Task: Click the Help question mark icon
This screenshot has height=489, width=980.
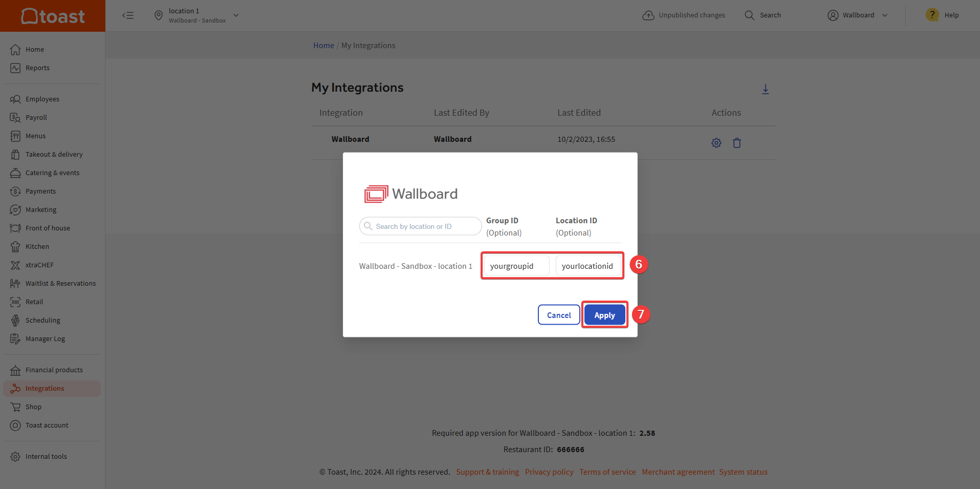Action: pyautogui.click(x=932, y=15)
